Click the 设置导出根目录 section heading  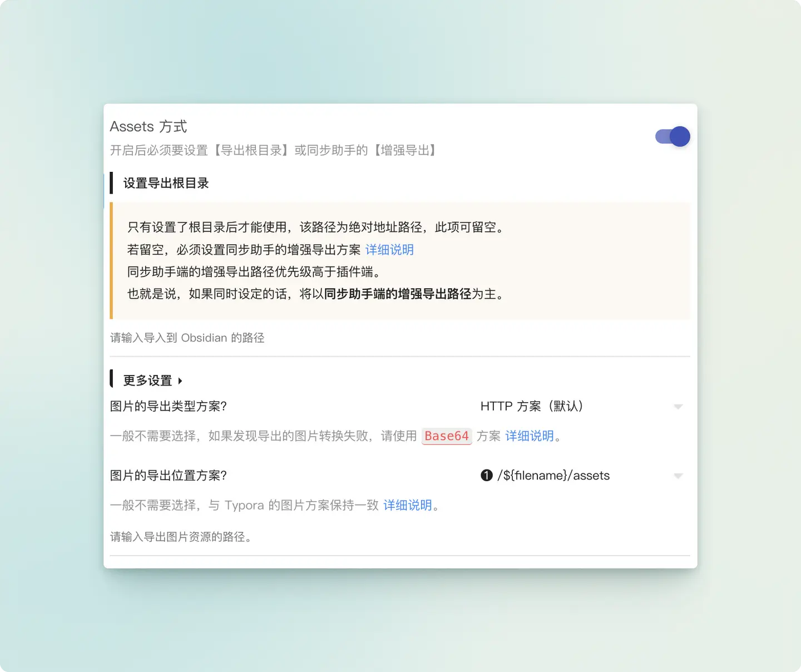pyautogui.click(x=166, y=184)
